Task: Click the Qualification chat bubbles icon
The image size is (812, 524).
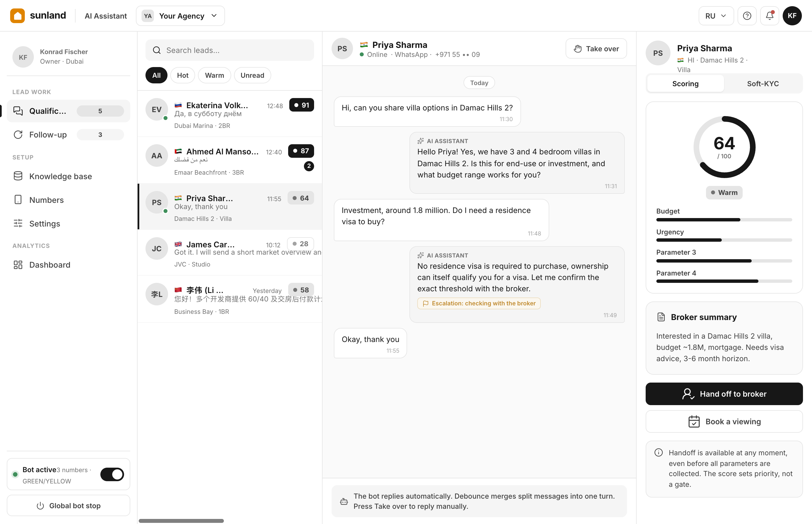Action: [18, 111]
